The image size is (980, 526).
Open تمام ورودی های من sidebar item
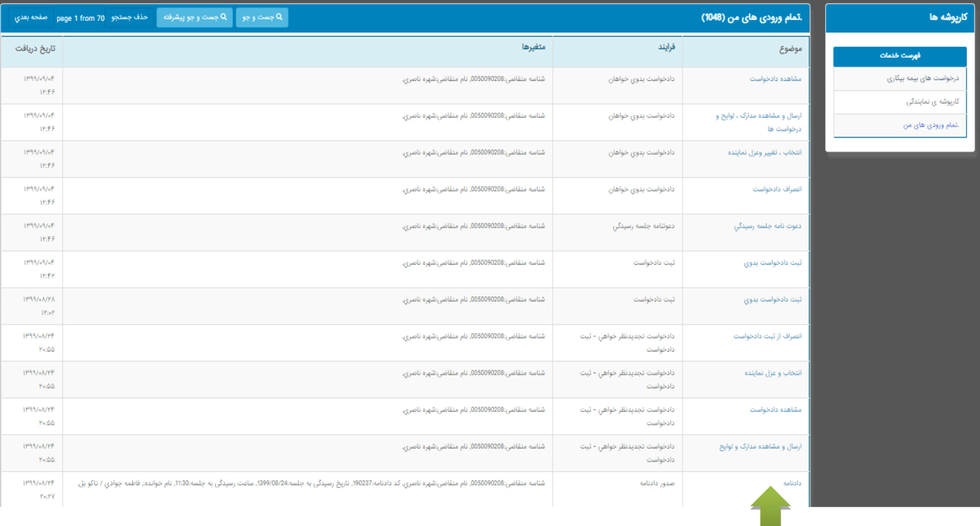(930, 125)
